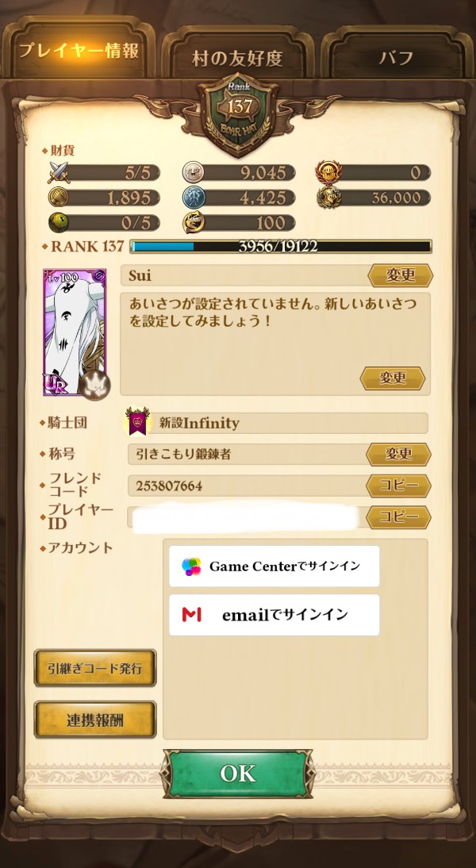
Task: Tap the silver coin currency icon
Action: coord(193,173)
